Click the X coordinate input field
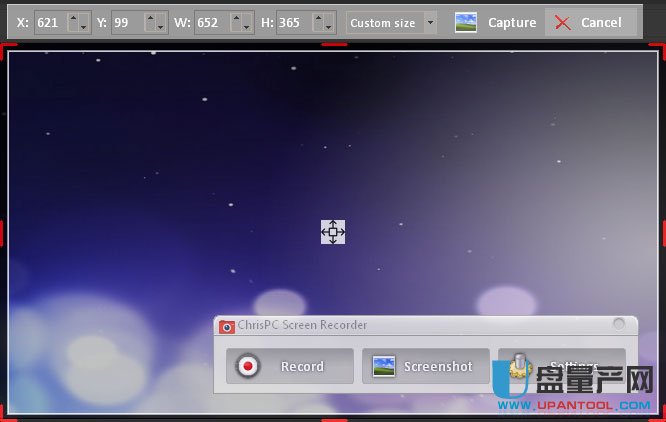 (50, 22)
